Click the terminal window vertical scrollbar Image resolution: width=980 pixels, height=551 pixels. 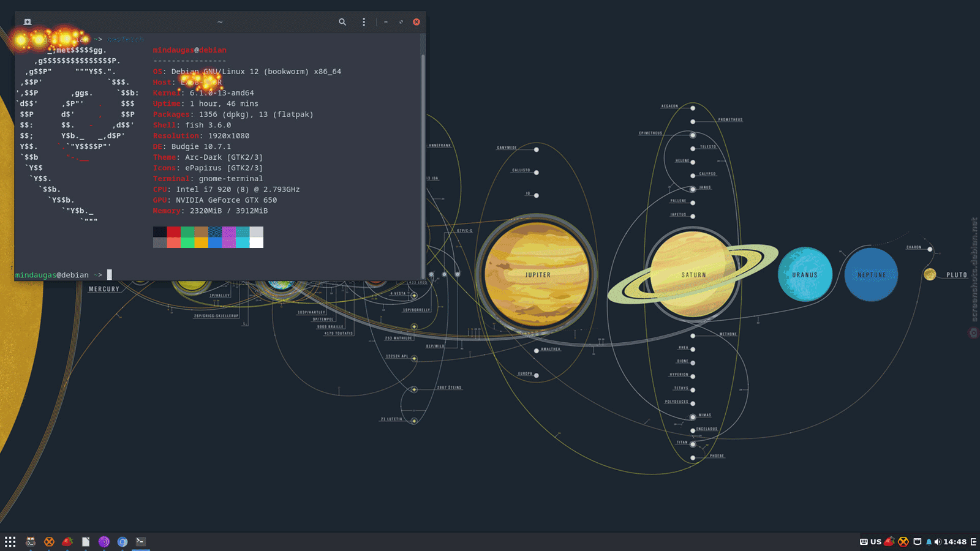point(423,165)
